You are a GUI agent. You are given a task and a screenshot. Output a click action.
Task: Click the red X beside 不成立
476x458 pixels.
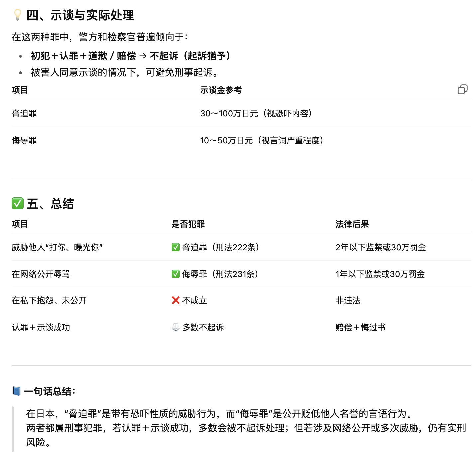pyautogui.click(x=176, y=300)
